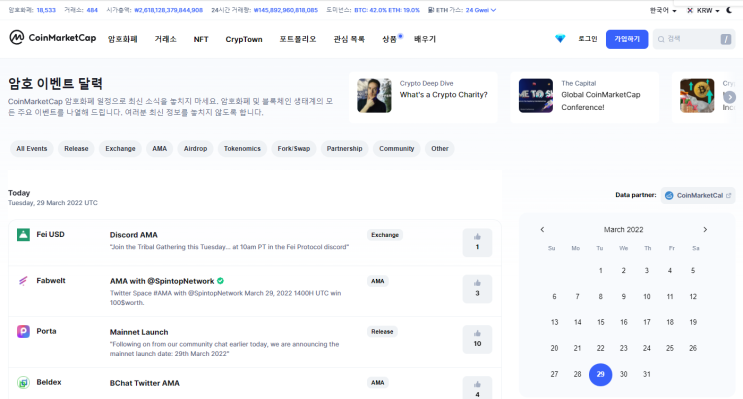Click the search magnifier icon
743x399 pixels.
click(661, 39)
